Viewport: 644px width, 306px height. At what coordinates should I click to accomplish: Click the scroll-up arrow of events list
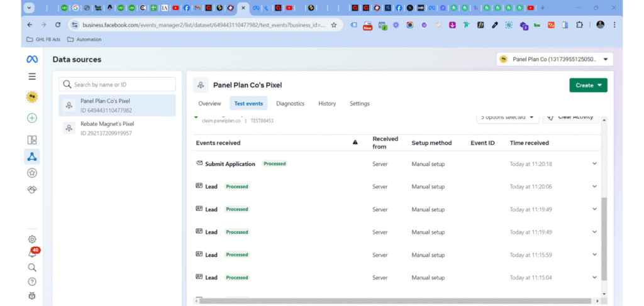click(x=604, y=119)
